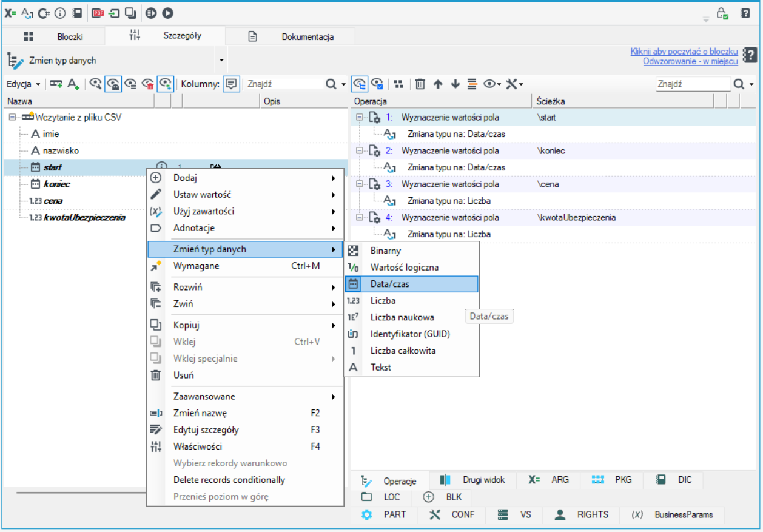Toggle the eye-with-green-dot filter button

[166, 84]
